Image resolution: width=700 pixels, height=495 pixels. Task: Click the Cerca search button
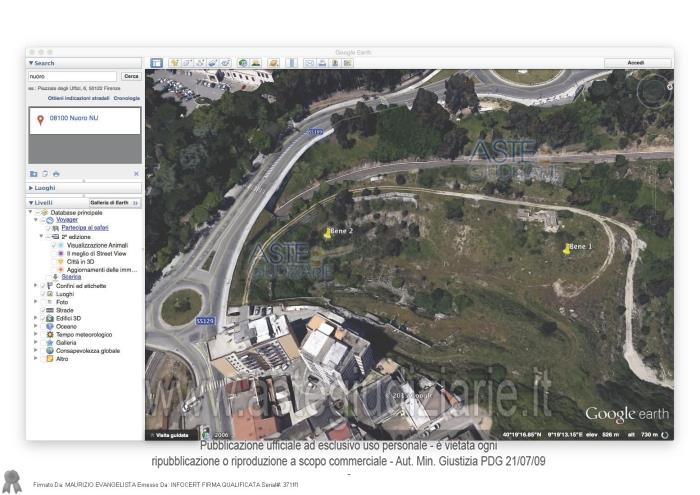coord(130,76)
